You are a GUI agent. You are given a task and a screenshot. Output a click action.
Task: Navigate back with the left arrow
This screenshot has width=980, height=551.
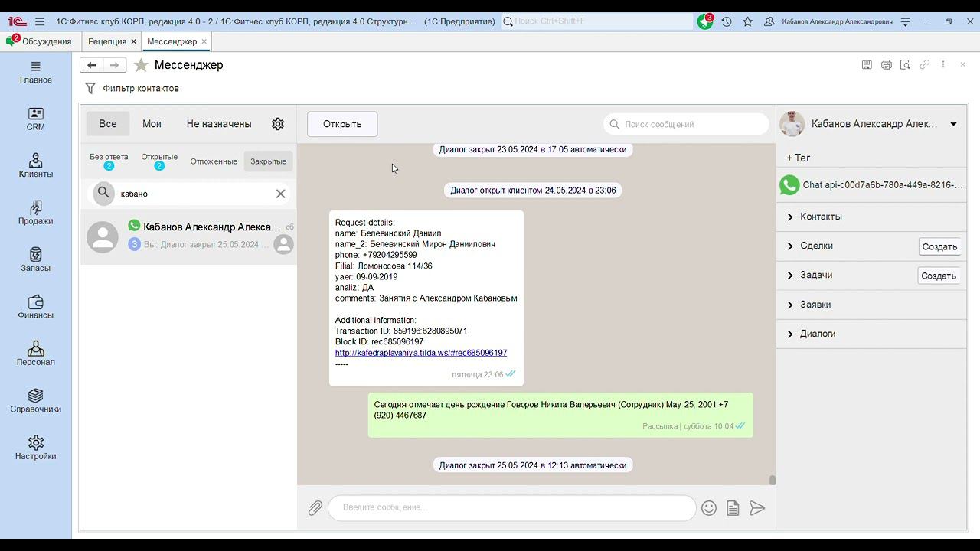click(x=91, y=65)
